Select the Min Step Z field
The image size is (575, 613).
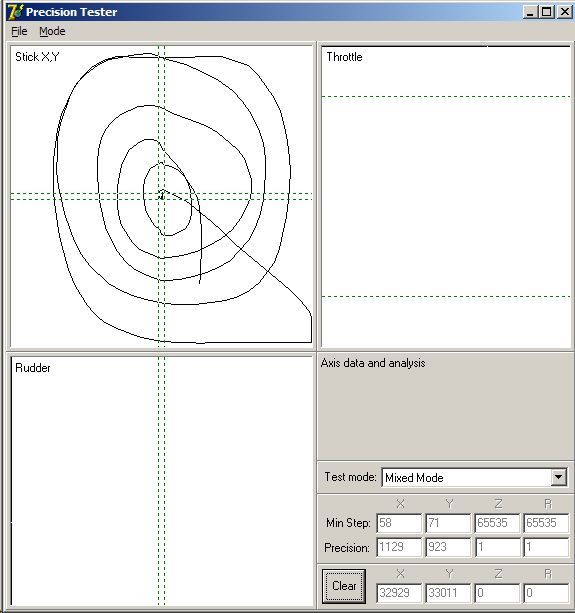tap(497, 523)
